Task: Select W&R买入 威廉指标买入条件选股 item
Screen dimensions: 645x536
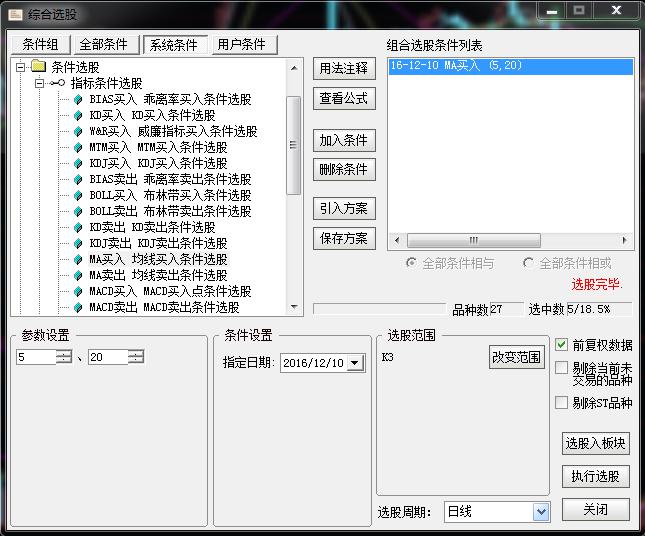Action: (x=173, y=132)
